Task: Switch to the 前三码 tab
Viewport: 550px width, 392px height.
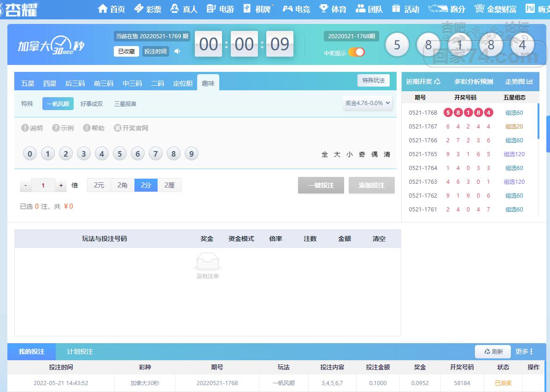Action: (x=104, y=83)
